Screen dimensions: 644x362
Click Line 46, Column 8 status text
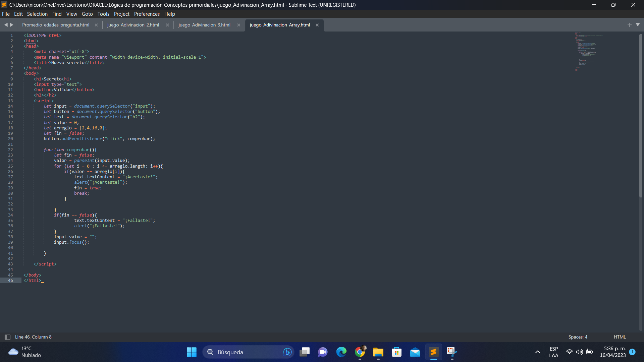(x=33, y=337)
